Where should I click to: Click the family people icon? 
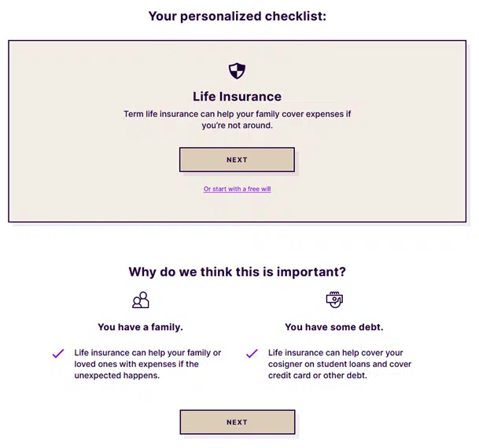click(x=141, y=300)
